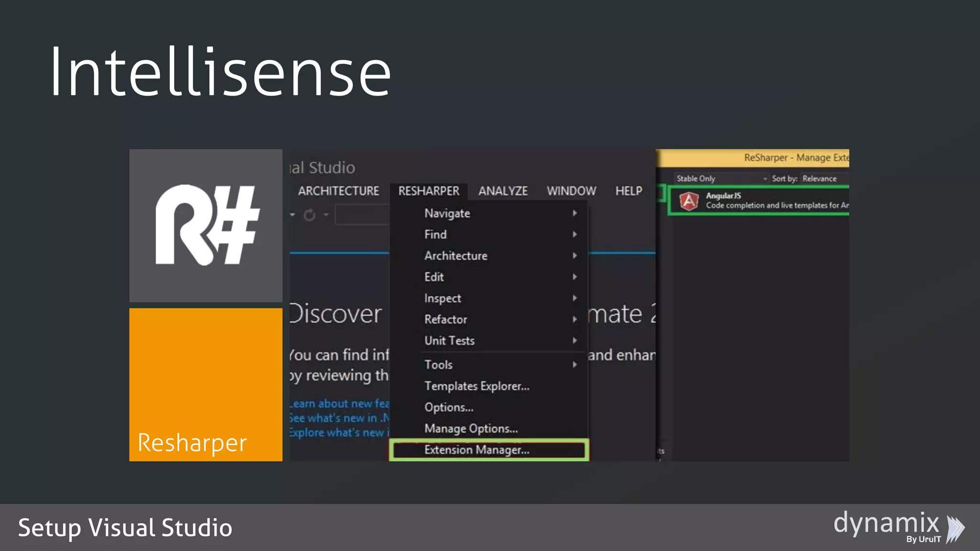Click the Learn about new features link
980x551 pixels.
pyautogui.click(x=340, y=404)
